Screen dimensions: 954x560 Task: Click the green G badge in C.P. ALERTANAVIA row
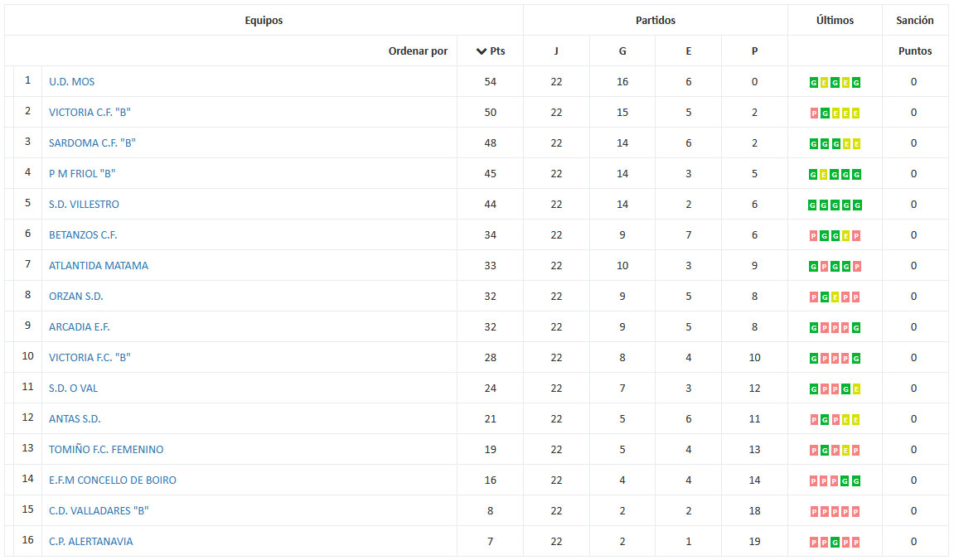pyautogui.click(x=835, y=543)
